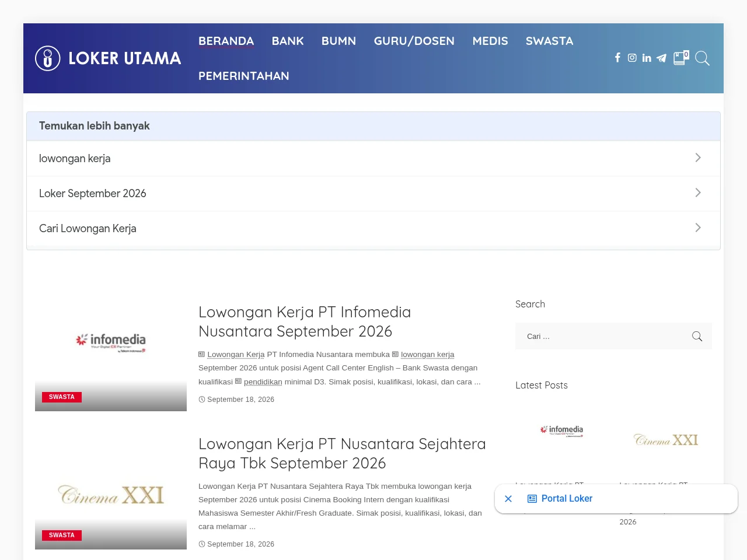Open the Telegram social icon

pos(661,58)
